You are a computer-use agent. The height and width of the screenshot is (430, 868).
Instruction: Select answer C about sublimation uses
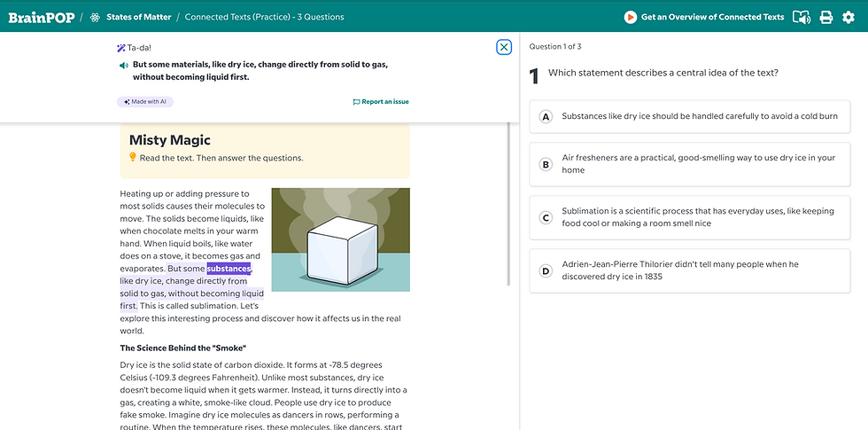(x=689, y=217)
